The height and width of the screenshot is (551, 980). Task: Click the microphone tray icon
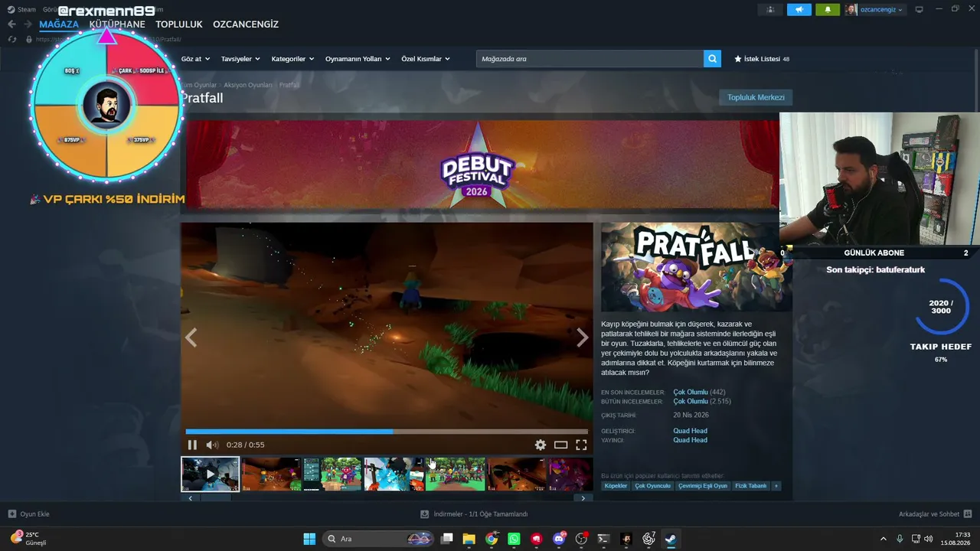click(900, 539)
